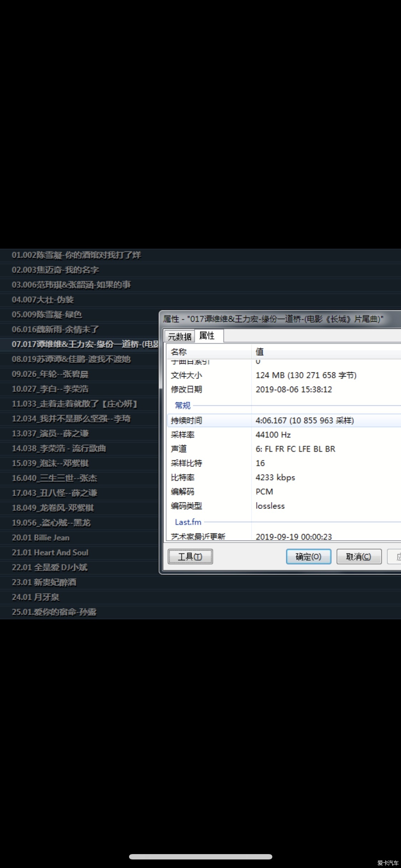Click the 值 column header
Image resolution: width=401 pixels, height=868 pixels.
click(x=326, y=352)
